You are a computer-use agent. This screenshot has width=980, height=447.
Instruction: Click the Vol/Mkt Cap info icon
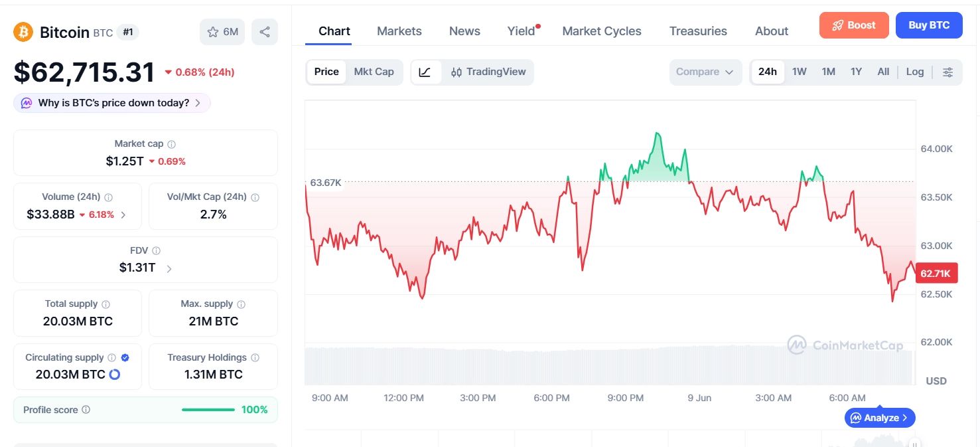255,197
